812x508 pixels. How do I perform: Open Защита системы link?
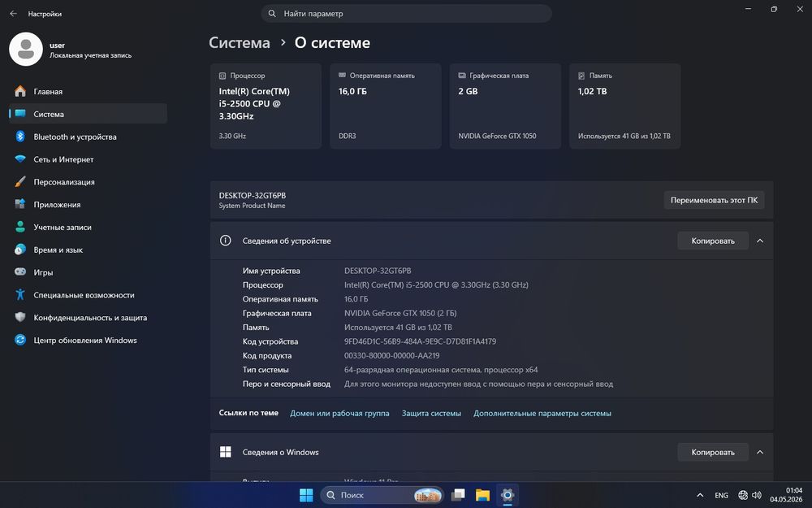[431, 413]
